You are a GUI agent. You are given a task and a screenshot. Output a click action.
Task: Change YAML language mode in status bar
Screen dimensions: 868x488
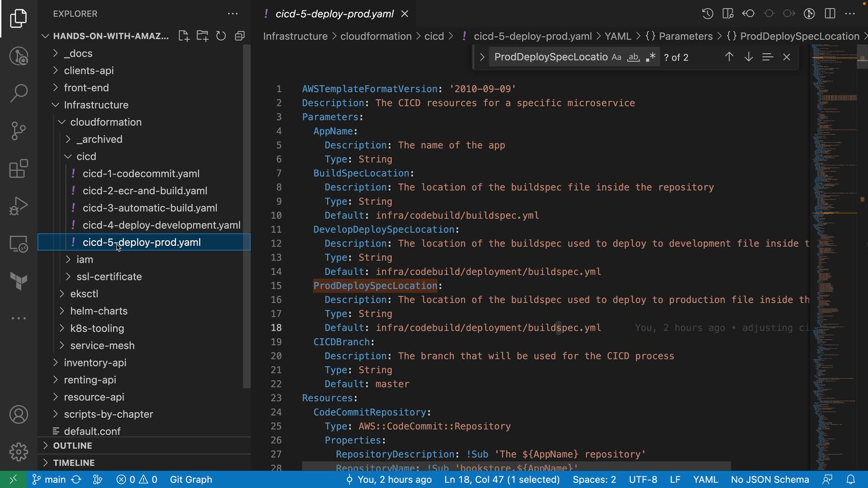[x=705, y=479]
